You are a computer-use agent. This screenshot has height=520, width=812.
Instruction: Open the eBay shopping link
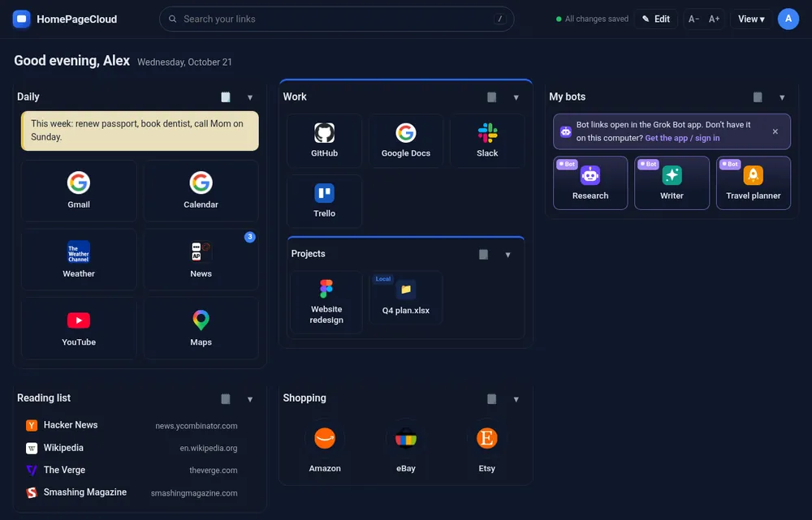[406, 446]
